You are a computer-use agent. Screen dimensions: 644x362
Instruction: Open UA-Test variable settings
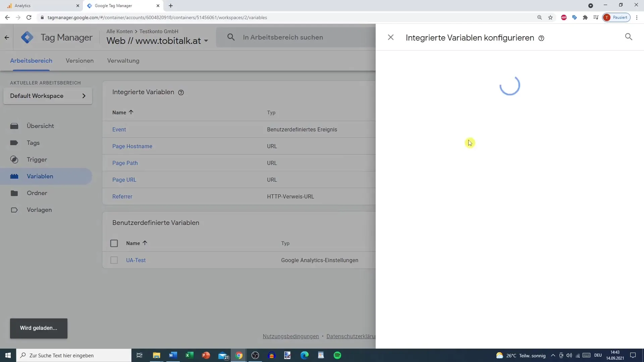(136, 260)
